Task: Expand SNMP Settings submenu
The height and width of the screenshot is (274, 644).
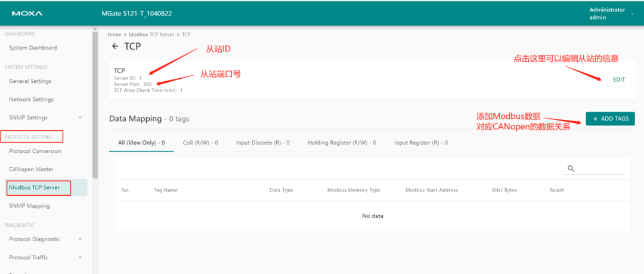Action: click(80, 118)
